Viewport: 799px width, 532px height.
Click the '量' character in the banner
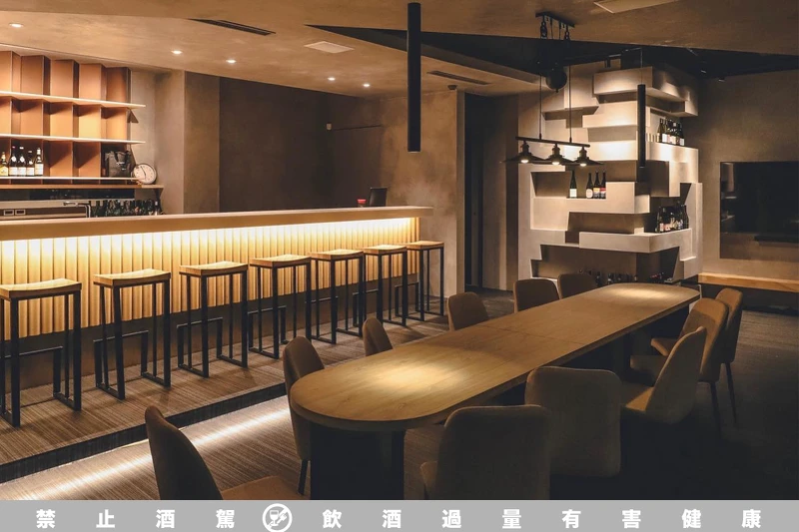tap(511, 518)
